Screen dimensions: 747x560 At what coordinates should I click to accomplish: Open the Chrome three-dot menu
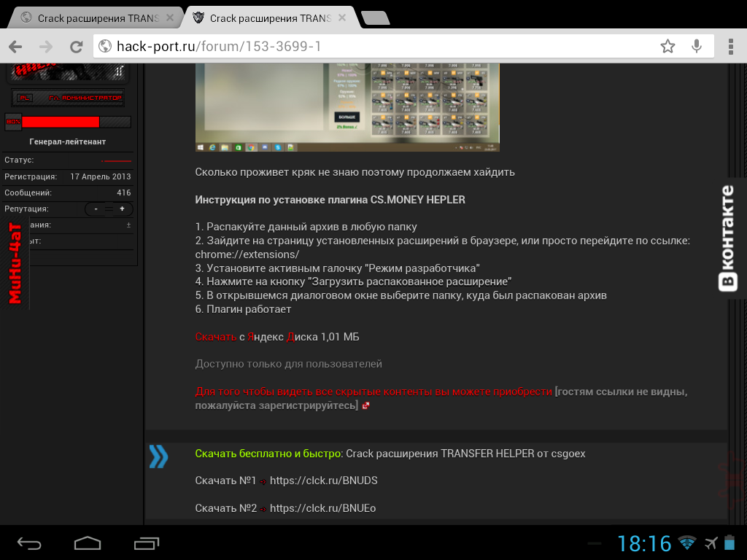click(731, 47)
